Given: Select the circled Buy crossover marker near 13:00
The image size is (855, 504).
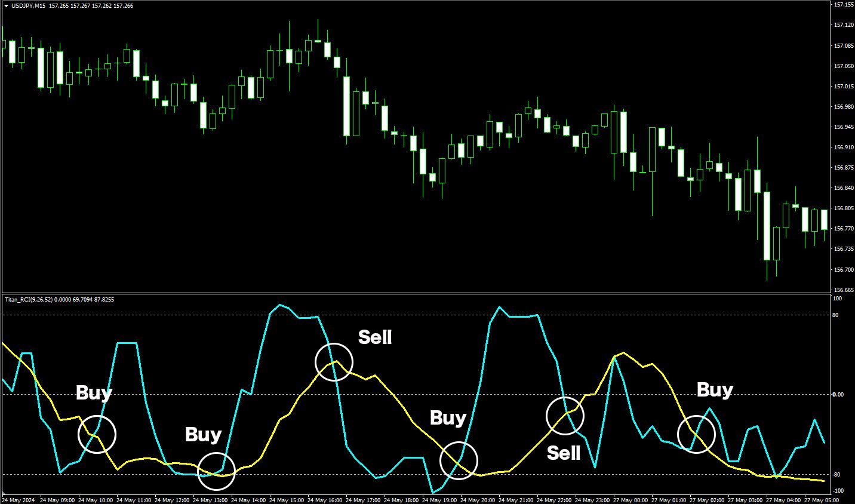Looking at the screenshot, I should coord(217,472).
